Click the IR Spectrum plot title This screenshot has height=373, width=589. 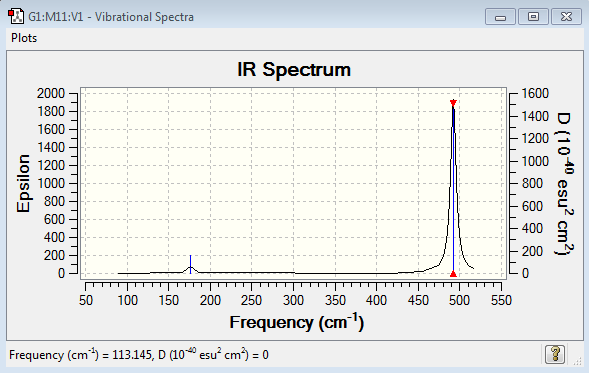(x=294, y=69)
